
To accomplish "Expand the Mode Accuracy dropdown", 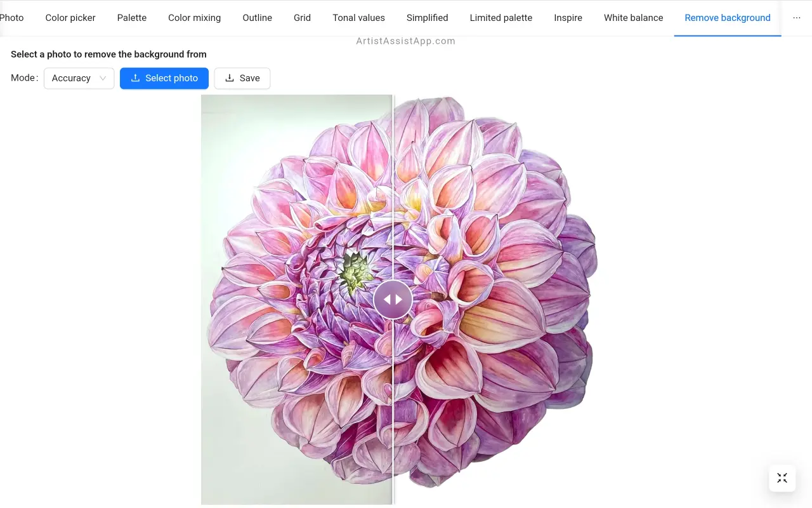I will (79, 78).
